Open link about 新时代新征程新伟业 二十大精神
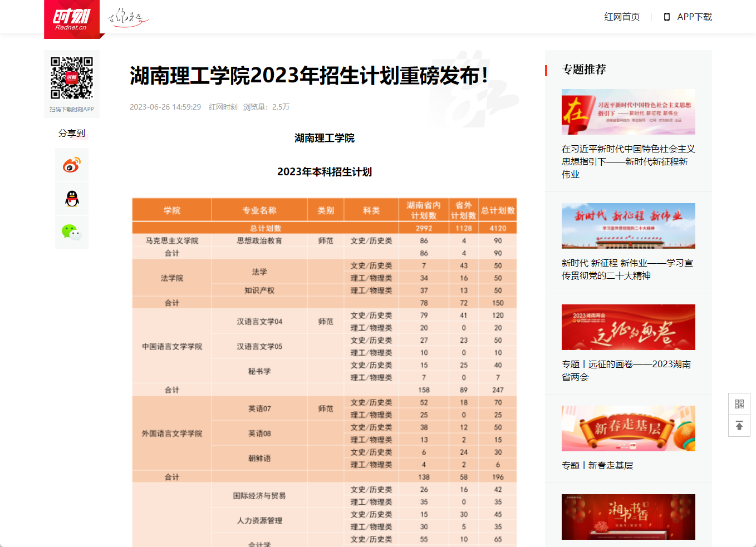This screenshot has height=547, width=756. pos(627,269)
